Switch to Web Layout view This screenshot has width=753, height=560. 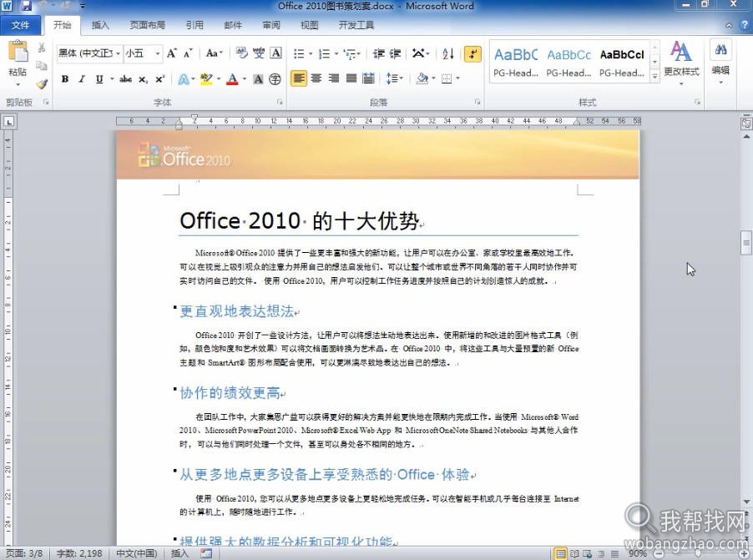[x=587, y=554]
